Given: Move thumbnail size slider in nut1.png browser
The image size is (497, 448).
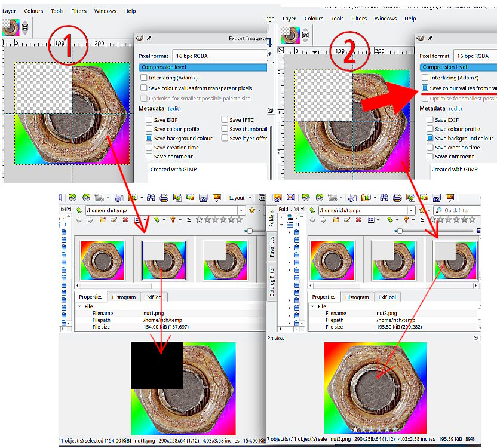Looking at the screenshot, I should tap(250, 231).
